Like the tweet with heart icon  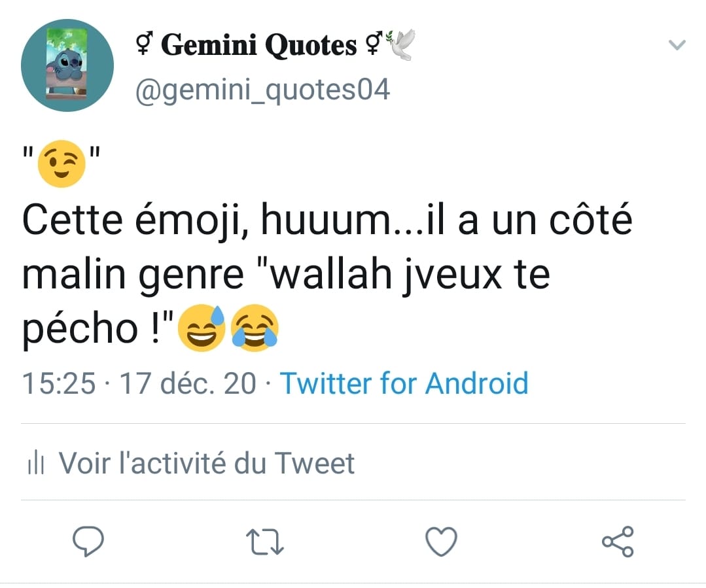click(441, 541)
